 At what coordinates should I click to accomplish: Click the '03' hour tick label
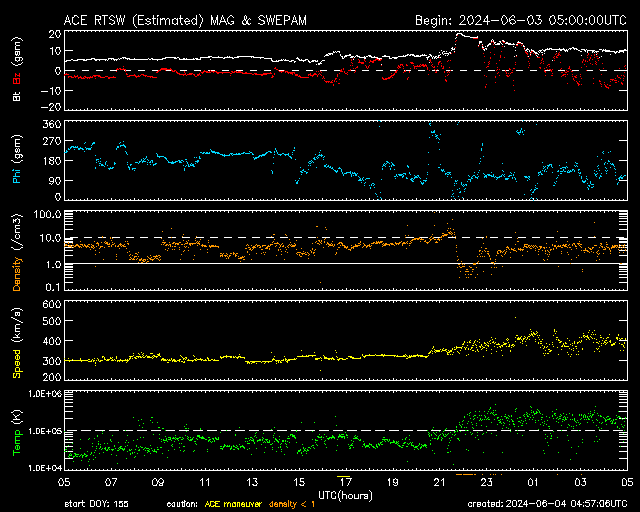[580, 482]
